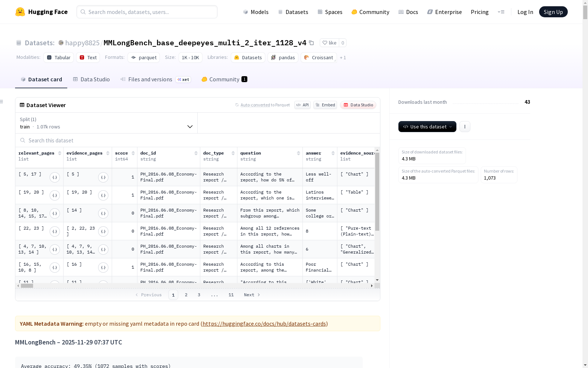The width and height of the screenshot is (588, 368).
Task: Open the Pricing page
Action: [480, 12]
